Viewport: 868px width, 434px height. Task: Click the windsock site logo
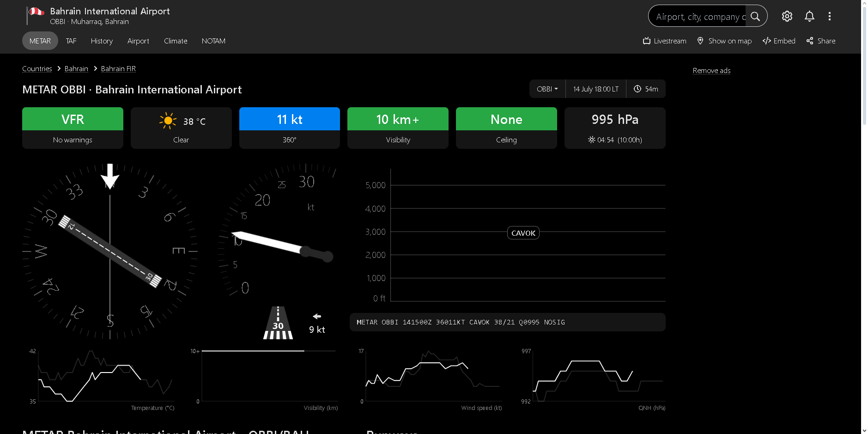[x=35, y=15]
